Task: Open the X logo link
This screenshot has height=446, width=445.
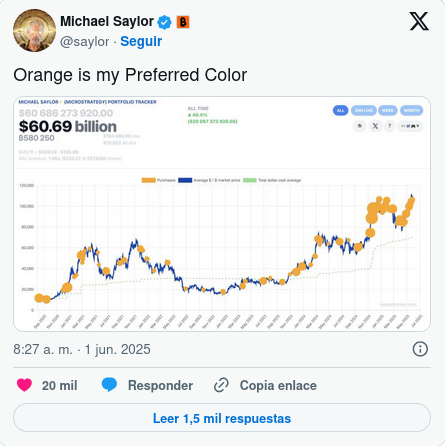Action: (419, 21)
